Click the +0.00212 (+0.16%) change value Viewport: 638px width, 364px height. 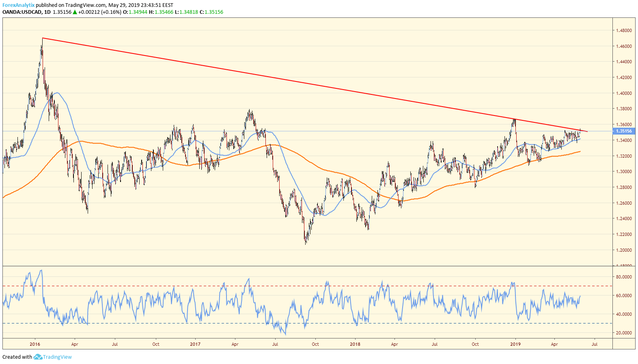click(100, 12)
